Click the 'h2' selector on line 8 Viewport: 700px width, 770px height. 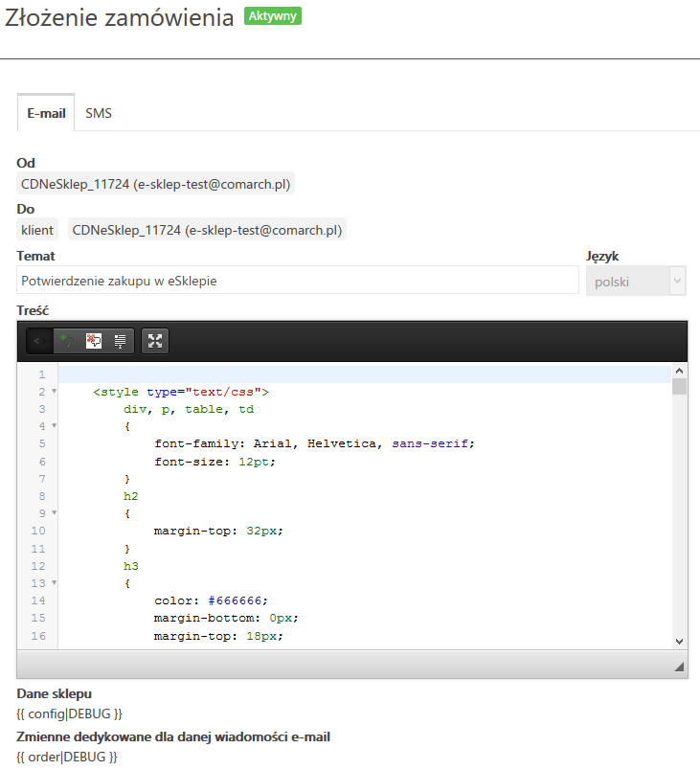coord(131,496)
